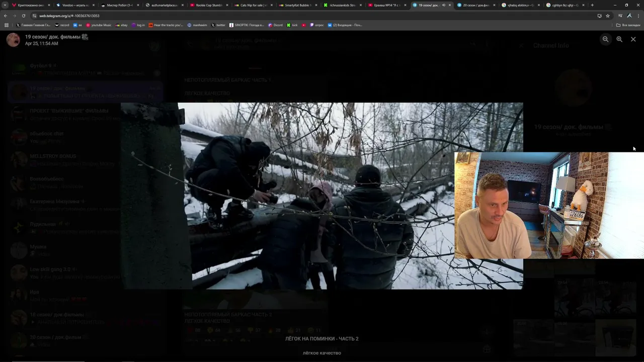Switch to the Rookie Cop Stumbl browser tab
Screen dimensions: 644x362
tap(208, 5)
